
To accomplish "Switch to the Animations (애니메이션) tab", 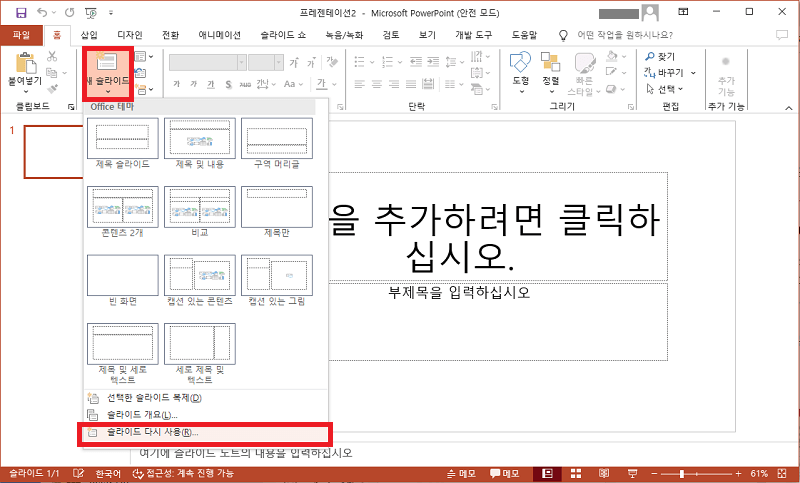I will tap(219, 35).
